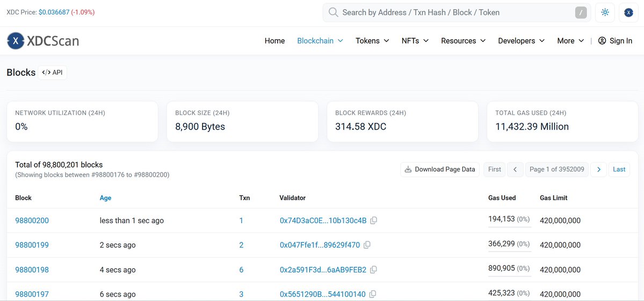The width and height of the screenshot is (644, 301).
Task: Open block 98800198
Action: (x=32, y=270)
